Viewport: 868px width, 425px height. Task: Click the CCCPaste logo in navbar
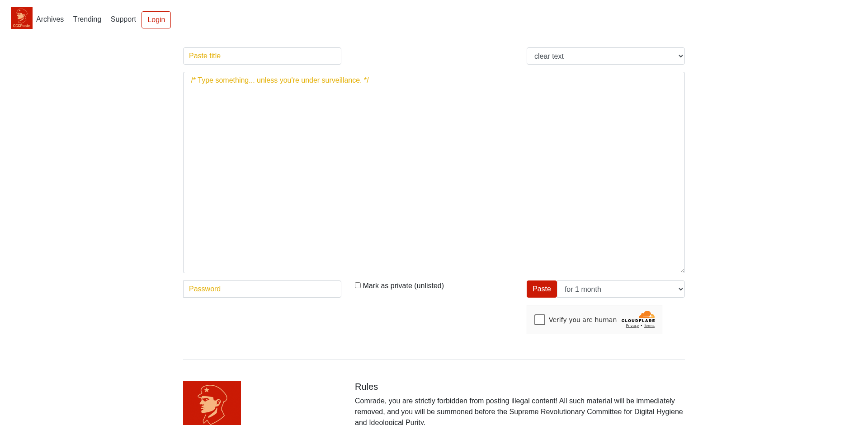pos(22,18)
